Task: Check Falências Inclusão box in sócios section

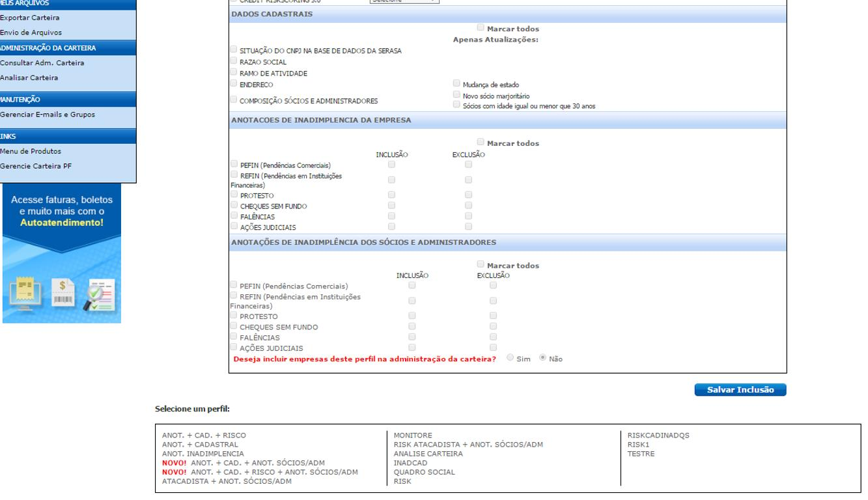Action: coord(412,337)
